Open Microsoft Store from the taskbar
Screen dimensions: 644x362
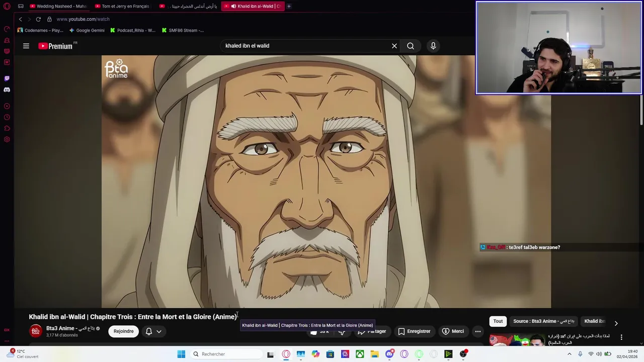click(330, 354)
